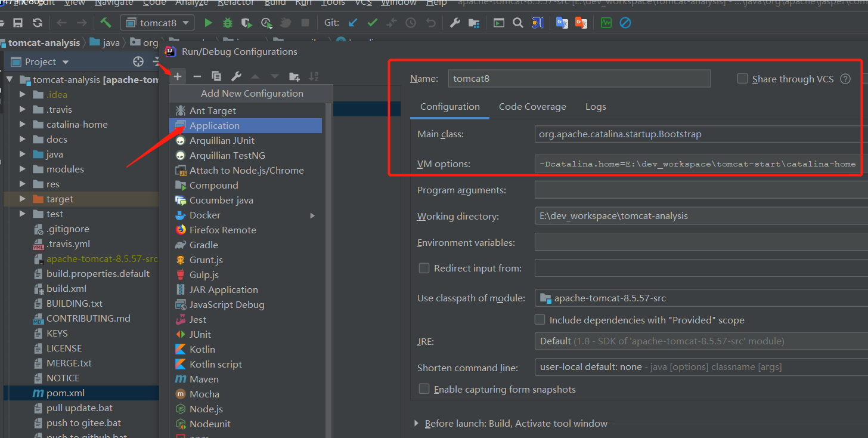Pick Gradle from configuration list
868x438 pixels.
coord(246,245)
